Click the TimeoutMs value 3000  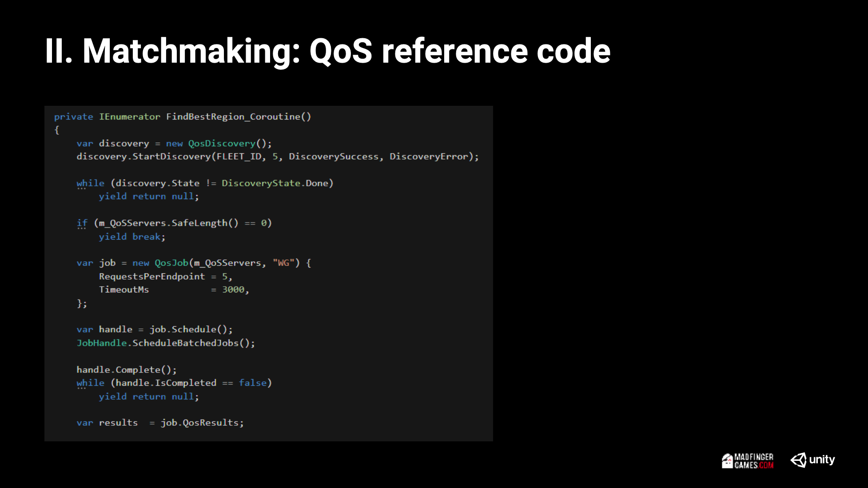click(233, 290)
